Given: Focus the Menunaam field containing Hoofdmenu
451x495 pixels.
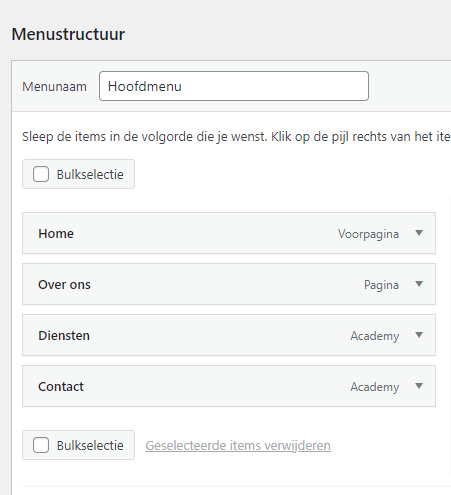Looking at the screenshot, I should pyautogui.click(x=234, y=86).
